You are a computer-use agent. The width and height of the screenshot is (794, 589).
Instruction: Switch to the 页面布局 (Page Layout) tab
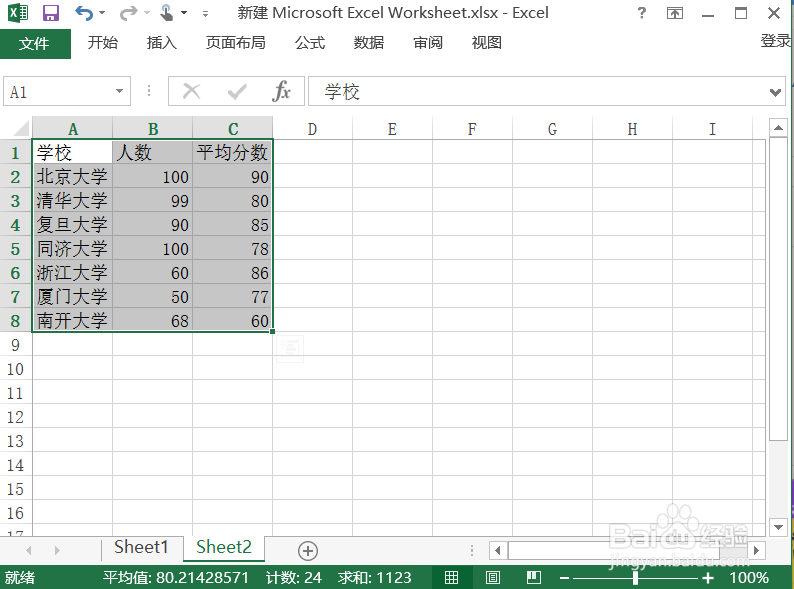click(x=235, y=43)
